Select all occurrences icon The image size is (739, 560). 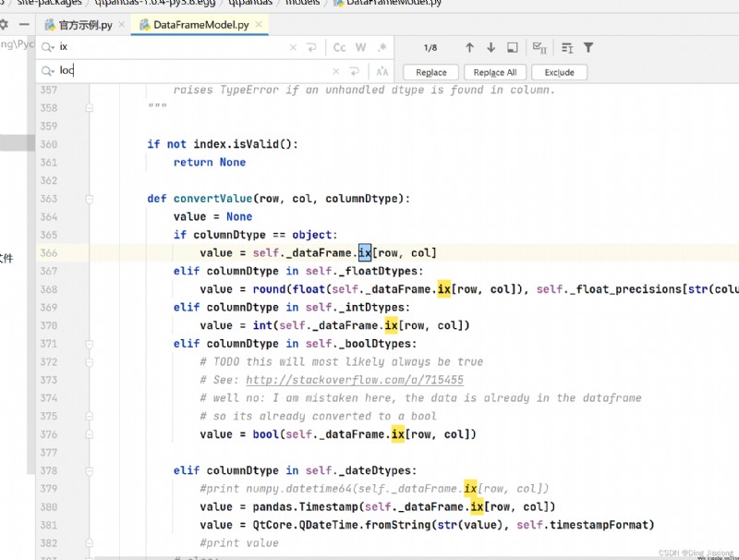pos(539,48)
